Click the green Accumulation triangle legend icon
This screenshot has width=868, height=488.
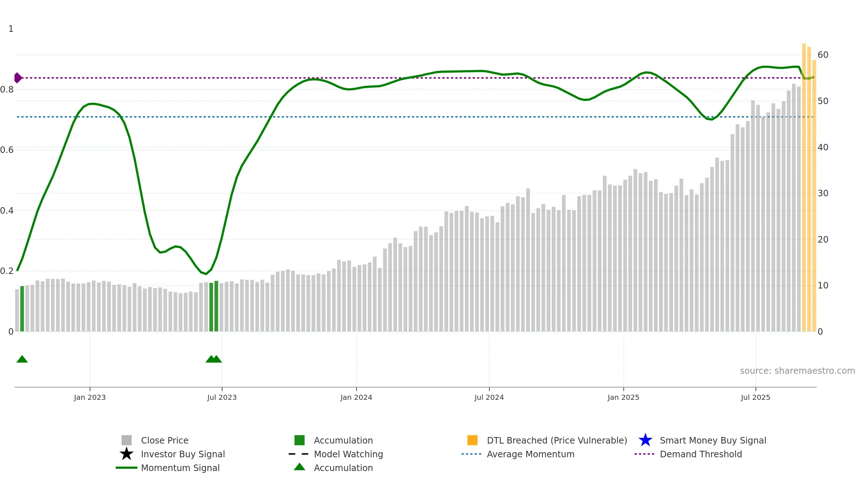[299, 467]
